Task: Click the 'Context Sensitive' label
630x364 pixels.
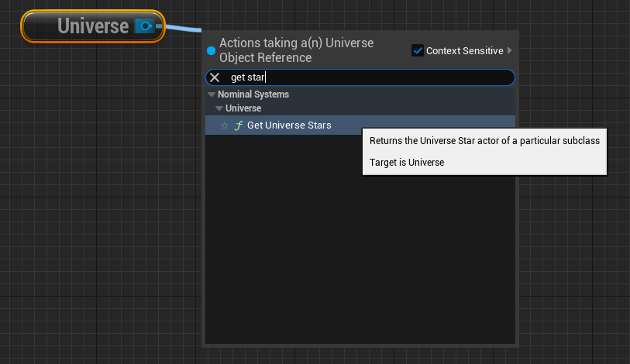Action: tap(464, 50)
